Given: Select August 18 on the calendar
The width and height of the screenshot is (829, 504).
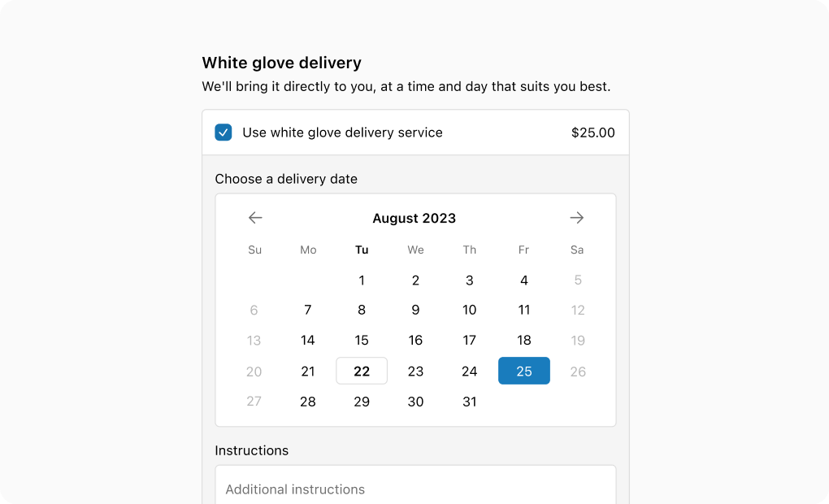Looking at the screenshot, I should (x=524, y=340).
